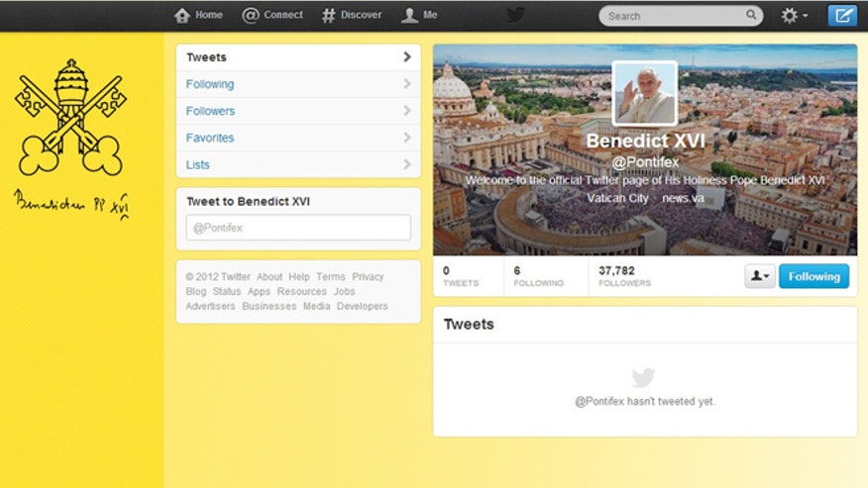Open the Blog footer link
This screenshot has width=868, height=488.
tap(196, 292)
